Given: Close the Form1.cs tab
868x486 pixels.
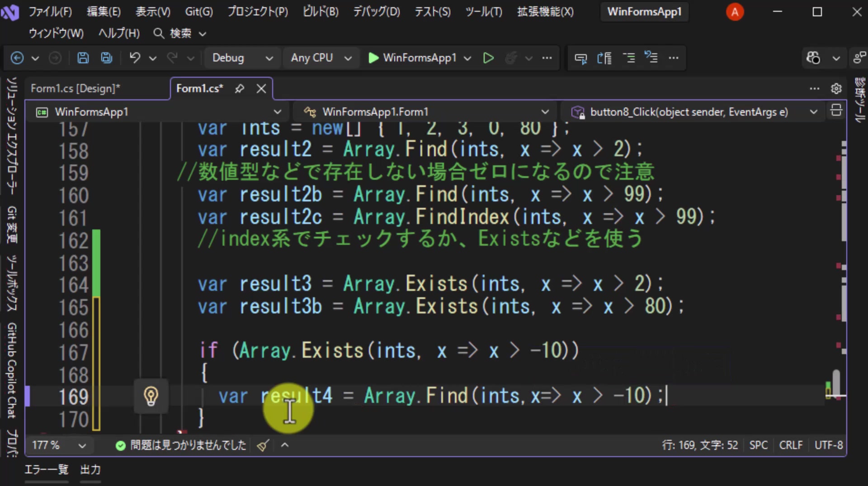Looking at the screenshot, I should click(261, 89).
